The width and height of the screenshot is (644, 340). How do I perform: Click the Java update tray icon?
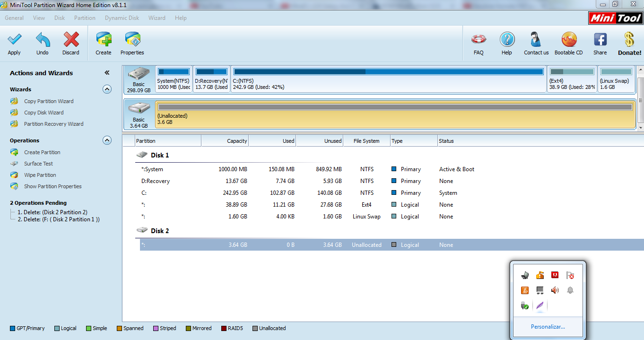[525, 290]
